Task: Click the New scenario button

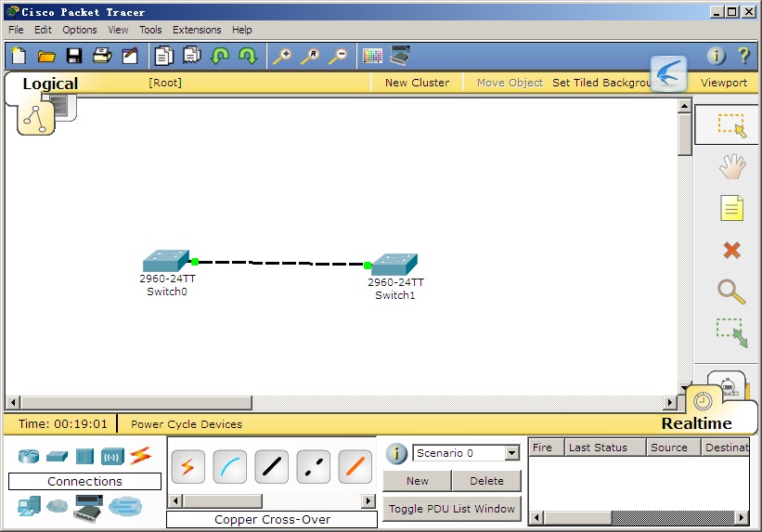Action: point(418,481)
